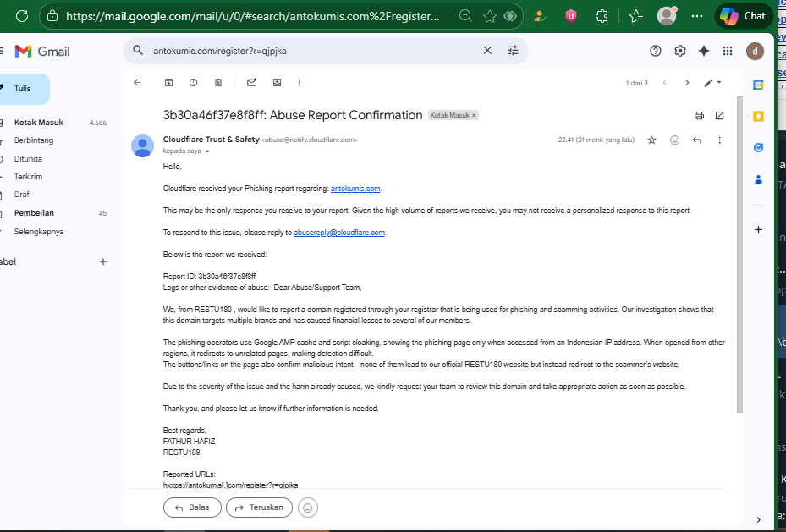Open the browser profile avatar
The height and width of the screenshot is (532, 786).
pos(667,16)
